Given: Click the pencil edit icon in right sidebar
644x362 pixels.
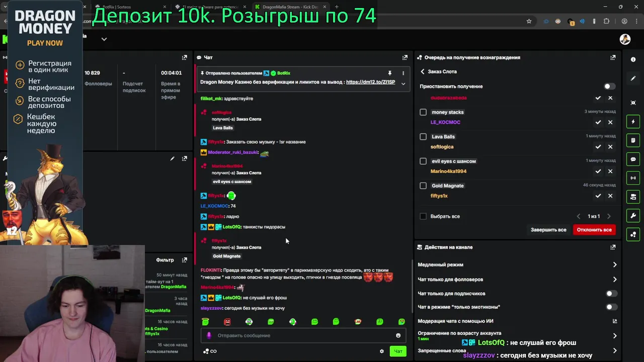Looking at the screenshot, I should (x=633, y=78).
